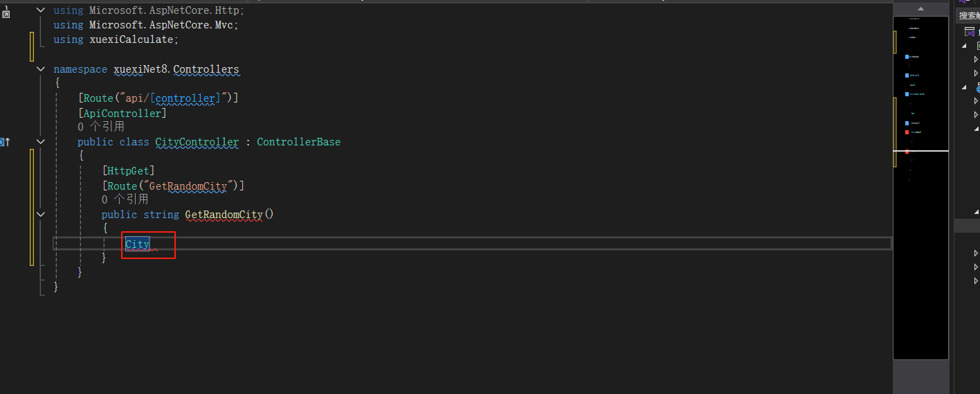The width and height of the screenshot is (980, 394).
Task: Click the HttpGet attribute
Action: (x=128, y=170)
